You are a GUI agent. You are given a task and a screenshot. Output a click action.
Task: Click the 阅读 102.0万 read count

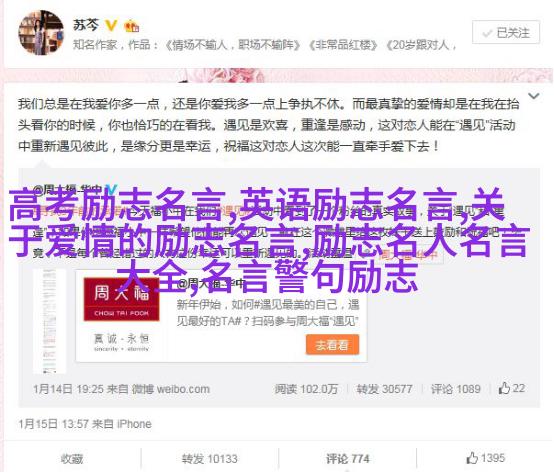[306, 389]
